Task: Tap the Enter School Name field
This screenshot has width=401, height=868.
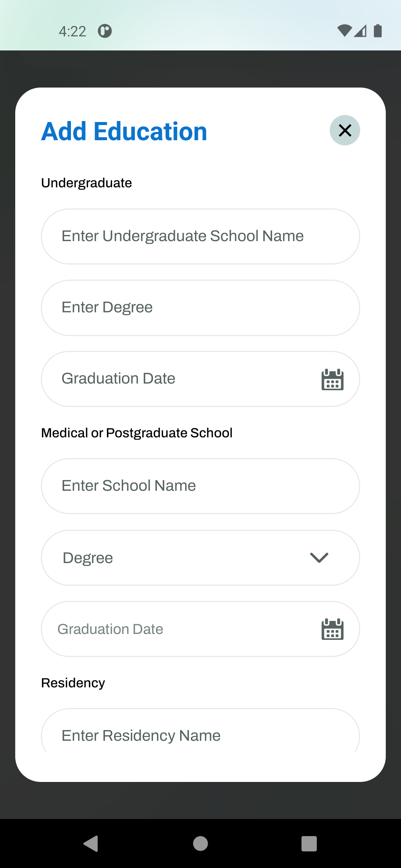Action: coord(200,486)
